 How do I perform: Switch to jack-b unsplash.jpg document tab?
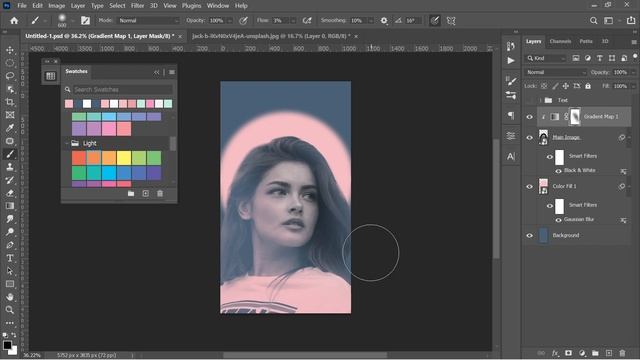271,36
